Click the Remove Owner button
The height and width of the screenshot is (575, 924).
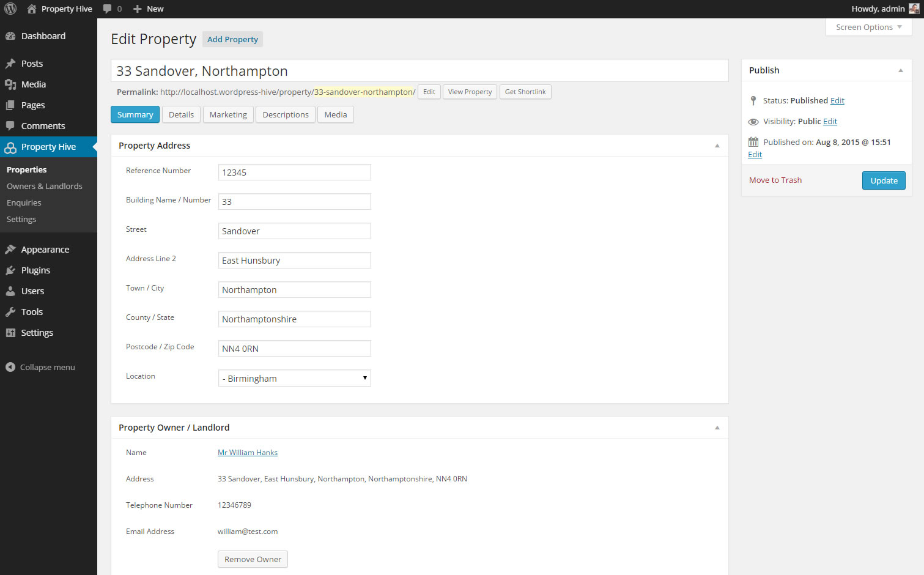pyautogui.click(x=253, y=559)
